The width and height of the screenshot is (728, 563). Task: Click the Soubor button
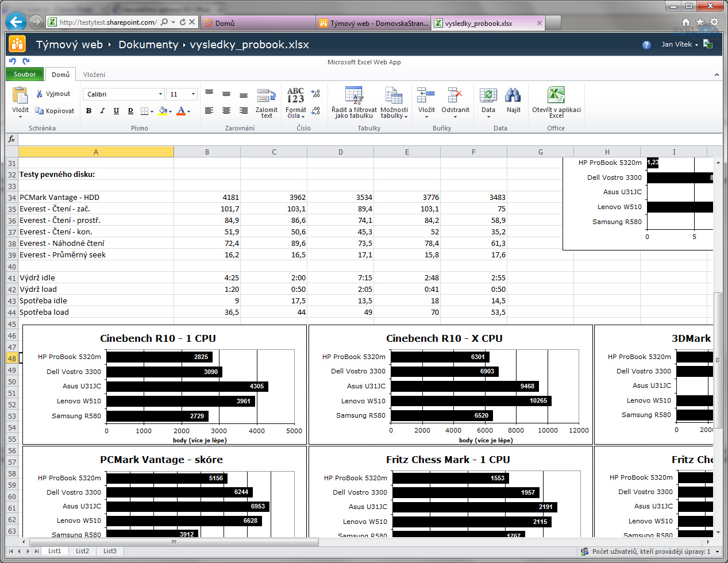click(24, 74)
